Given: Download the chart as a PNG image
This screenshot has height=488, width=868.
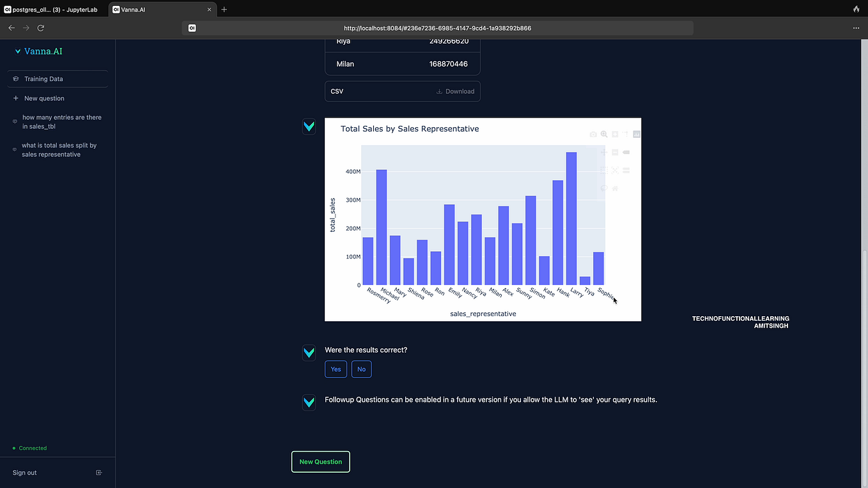Looking at the screenshot, I should [x=593, y=134].
